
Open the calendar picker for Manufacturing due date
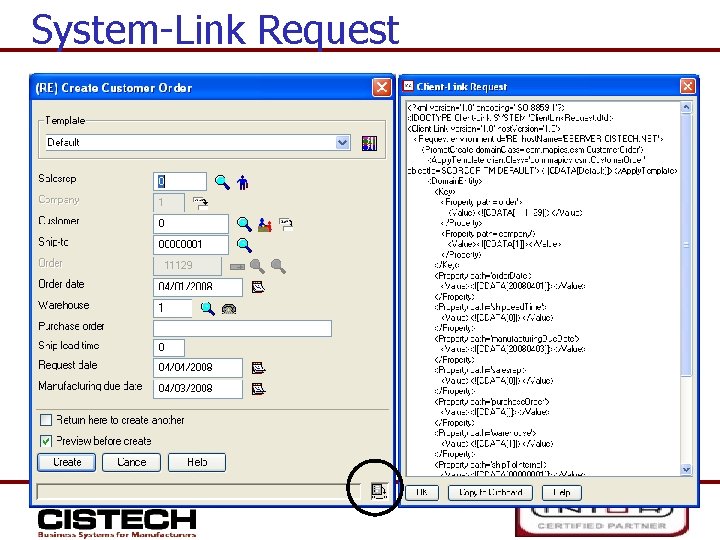[x=258, y=389]
